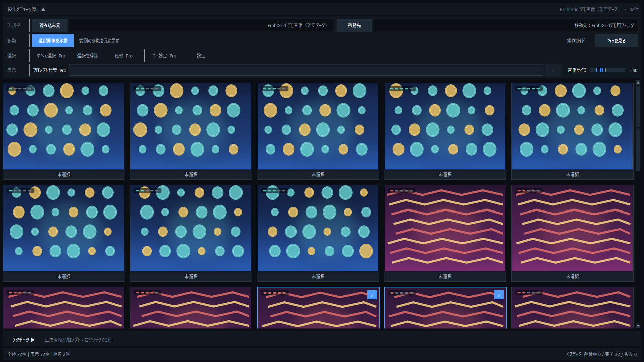Clear the search with the × button

click(553, 70)
